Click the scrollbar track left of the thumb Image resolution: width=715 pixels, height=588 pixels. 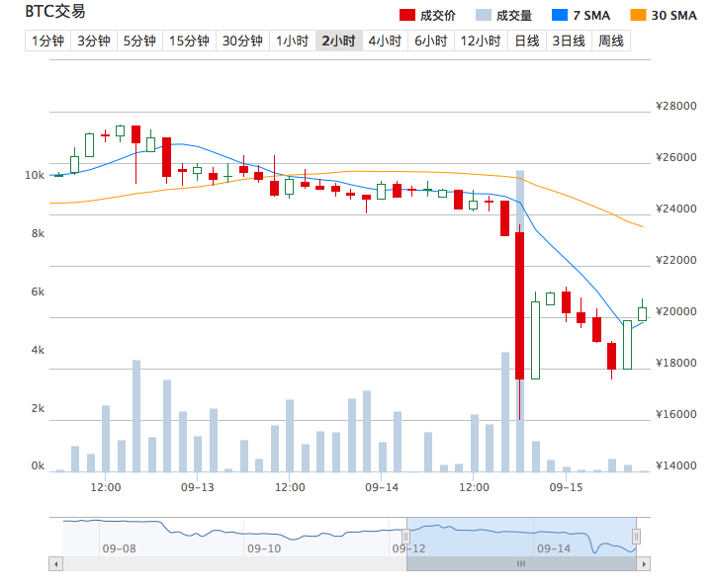click(234, 564)
